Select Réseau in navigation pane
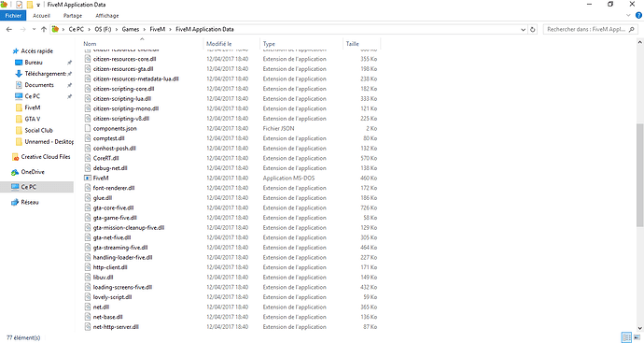Viewport: 644px width, 343px height. pyautogui.click(x=30, y=203)
